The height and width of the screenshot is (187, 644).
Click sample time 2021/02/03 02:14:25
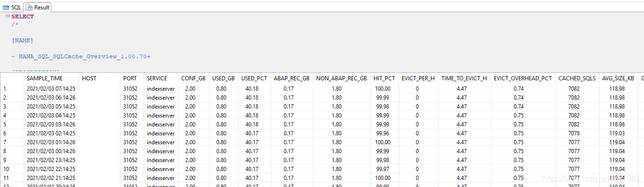tap(51, 133)
